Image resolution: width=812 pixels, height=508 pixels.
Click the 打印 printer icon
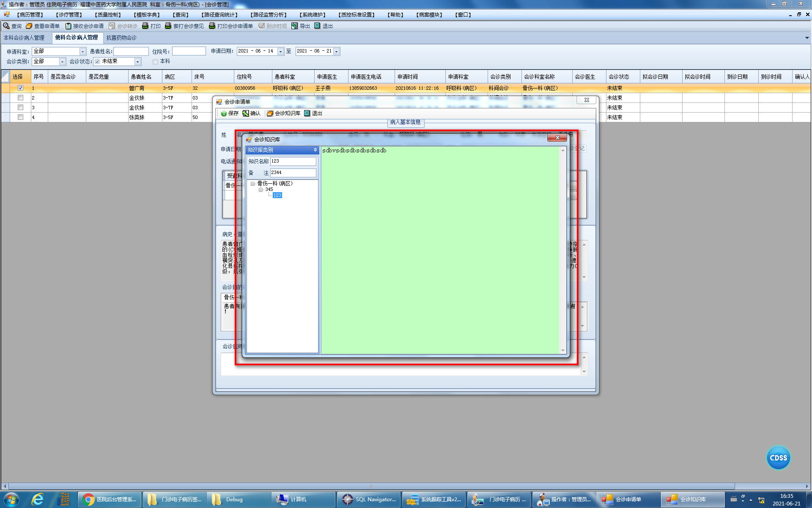point(145,26)
